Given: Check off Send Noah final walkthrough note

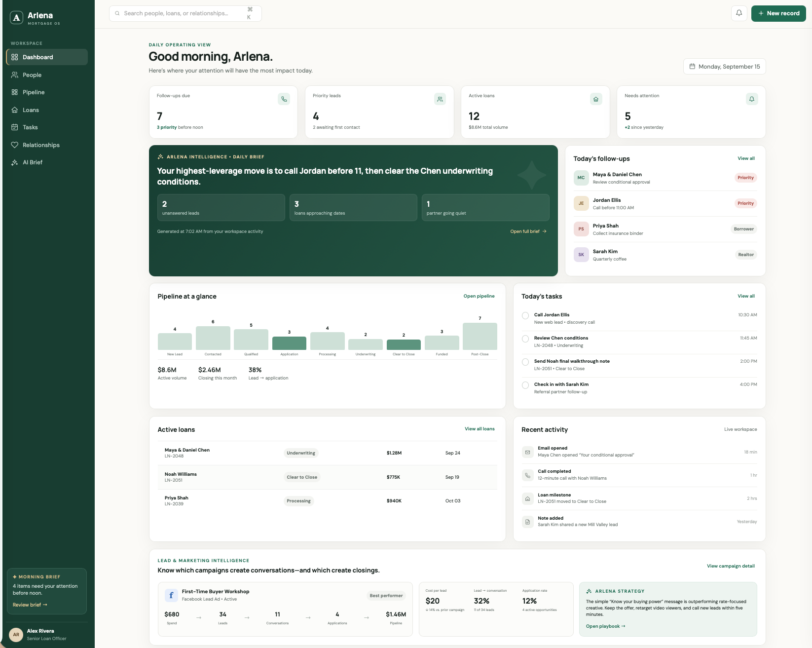Looking at the screenshot, I should click(525, 362).
